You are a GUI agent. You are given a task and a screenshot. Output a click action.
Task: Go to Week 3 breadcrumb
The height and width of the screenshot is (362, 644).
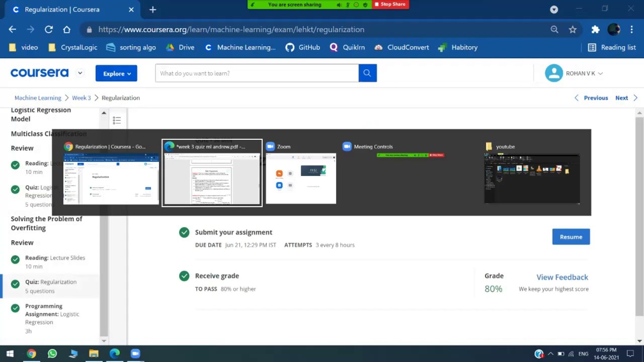click(81, 98)
